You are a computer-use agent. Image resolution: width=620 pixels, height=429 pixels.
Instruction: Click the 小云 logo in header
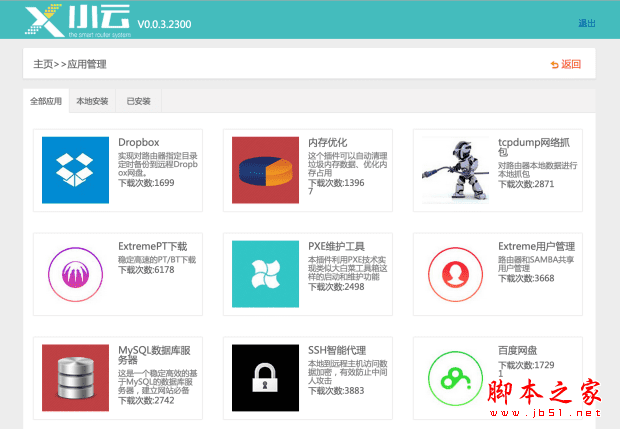[x=78, y=20]
